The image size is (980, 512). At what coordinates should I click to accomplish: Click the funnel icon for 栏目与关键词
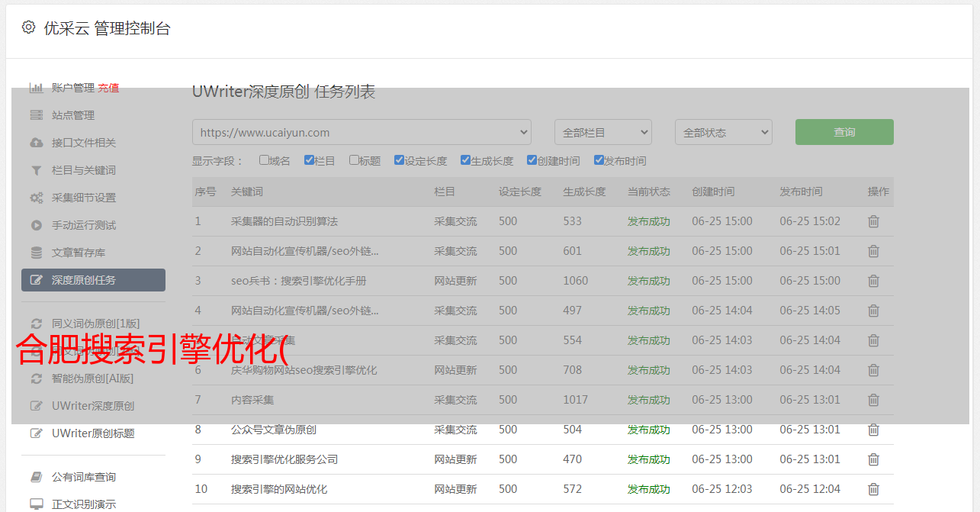pyautogui.click(x=36, y=170)
